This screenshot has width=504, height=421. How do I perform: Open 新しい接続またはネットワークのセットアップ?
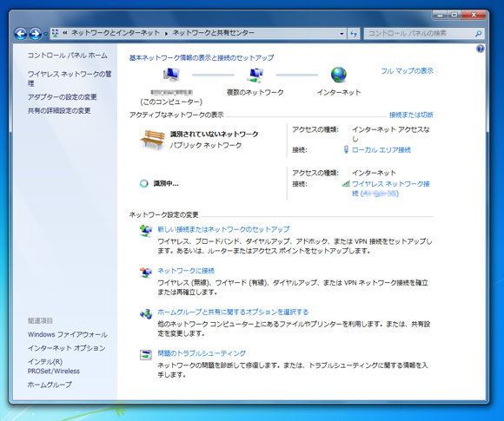click(223, 229)
